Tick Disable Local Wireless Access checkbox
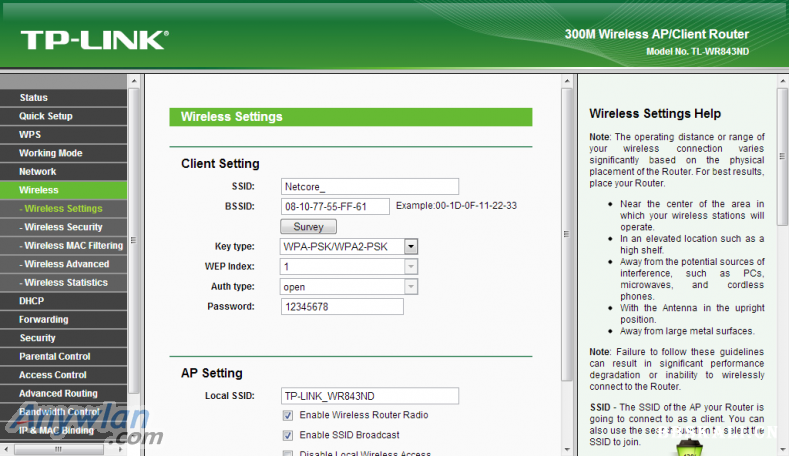 pos(288,454)
